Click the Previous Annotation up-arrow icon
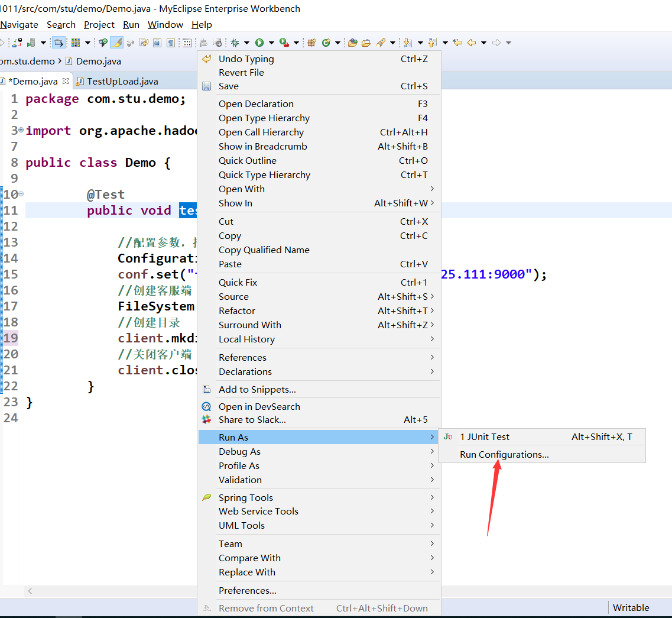The width and height of the screenshot is (672, 618). pos(433,43)
